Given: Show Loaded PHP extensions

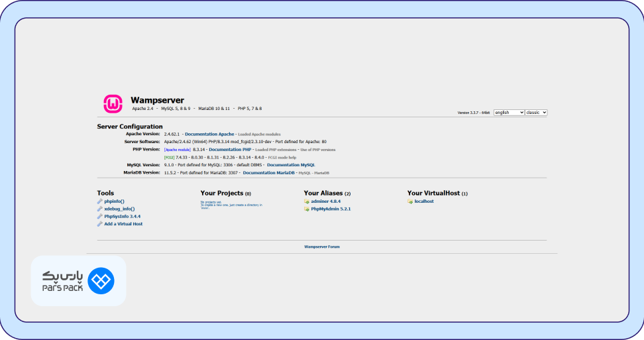Looking at the screenshot, I should (276, 150).
